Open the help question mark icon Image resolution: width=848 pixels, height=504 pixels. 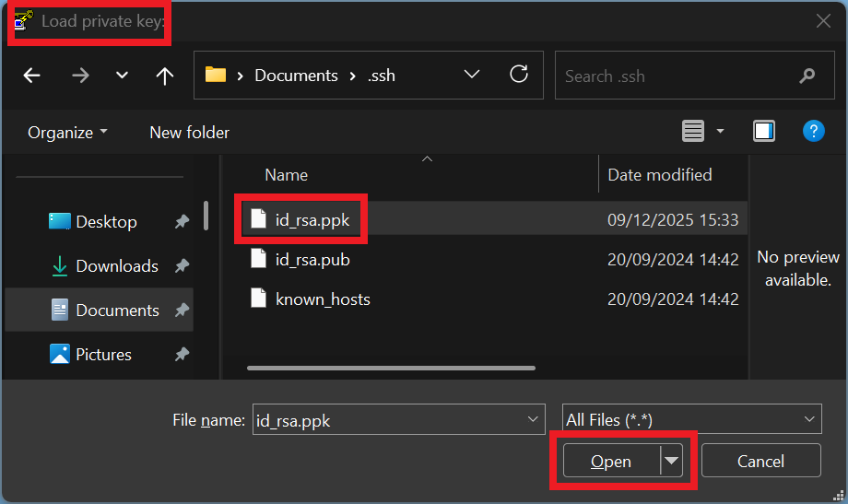pos(813,132)
